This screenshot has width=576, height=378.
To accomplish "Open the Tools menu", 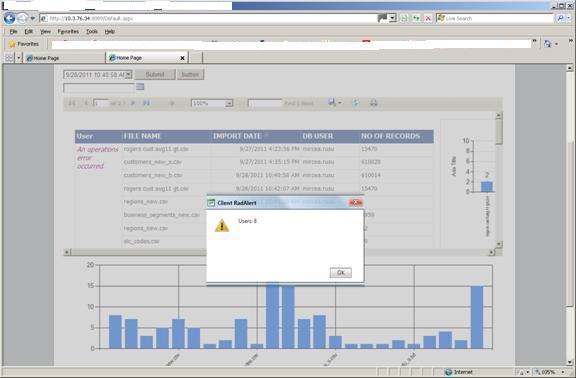I will (92, 32).
